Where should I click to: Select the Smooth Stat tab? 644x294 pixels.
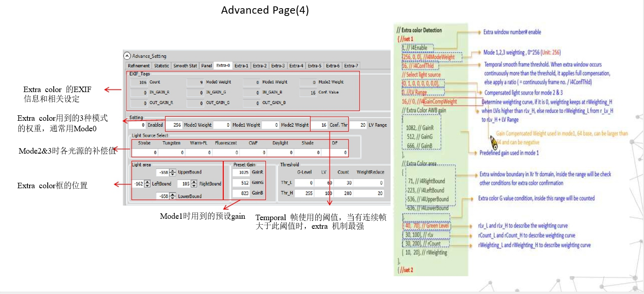[185, 66]
